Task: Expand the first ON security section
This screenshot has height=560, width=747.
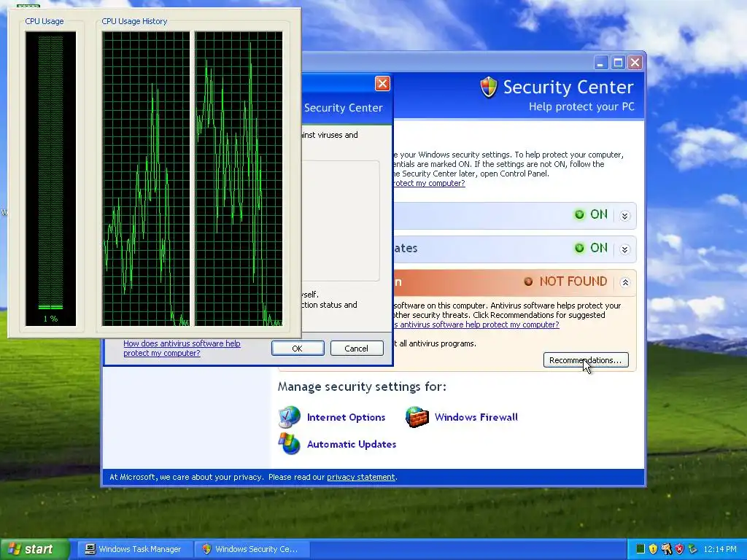Action: tap(625, 216)
